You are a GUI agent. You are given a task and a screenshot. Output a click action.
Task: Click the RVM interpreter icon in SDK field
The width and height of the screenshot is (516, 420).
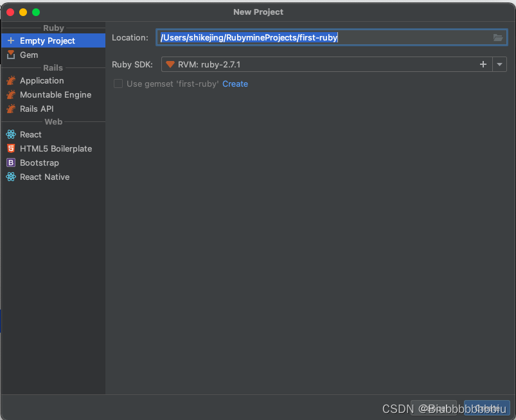click(x=170, y=64)
